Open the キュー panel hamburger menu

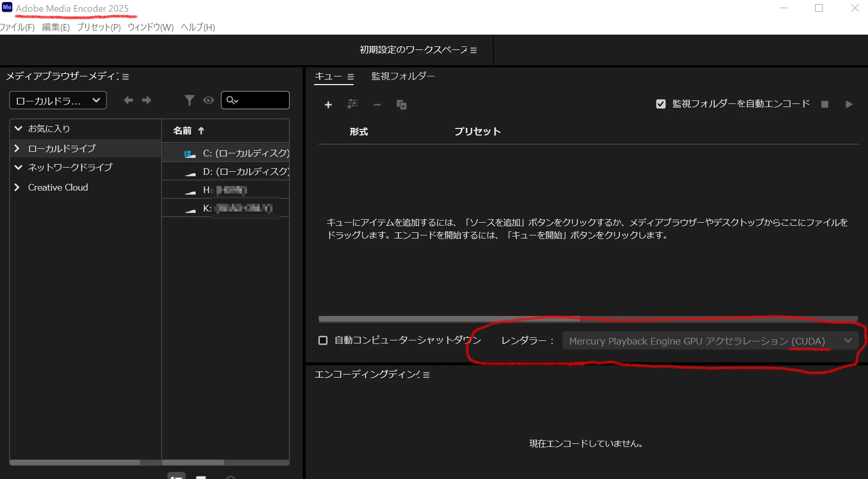[350, 77]
